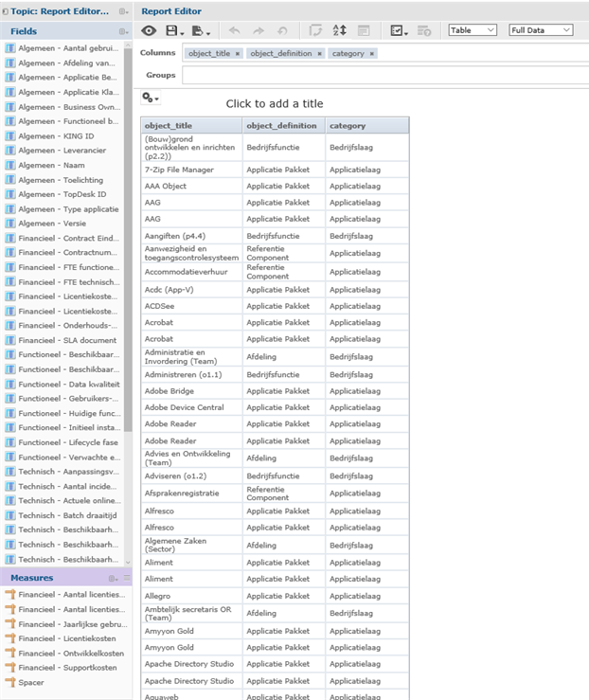Open the Full Data dropdown
The height and width of the screenshot is (700, 589).
pos(541,30)
